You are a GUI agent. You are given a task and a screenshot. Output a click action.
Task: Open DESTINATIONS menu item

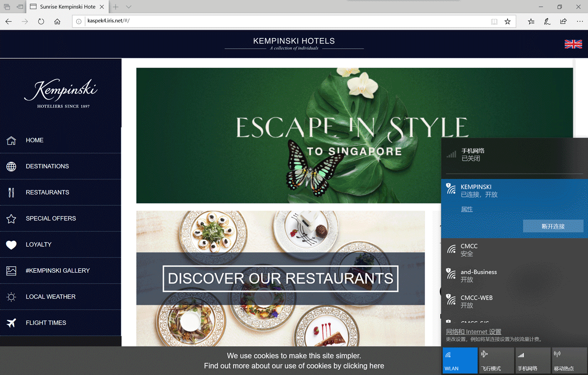[60, 166]
